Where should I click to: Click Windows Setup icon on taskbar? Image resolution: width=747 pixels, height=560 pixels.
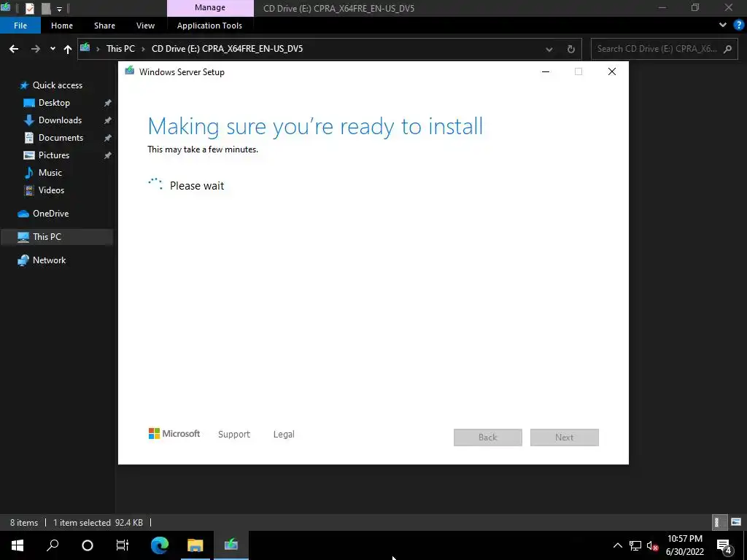(x=231, y=545)
